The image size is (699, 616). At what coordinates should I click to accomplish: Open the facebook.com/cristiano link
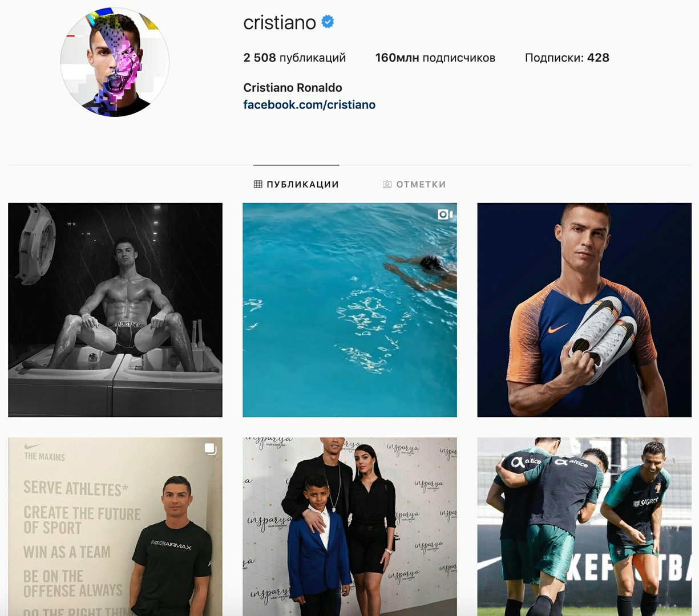309,105
